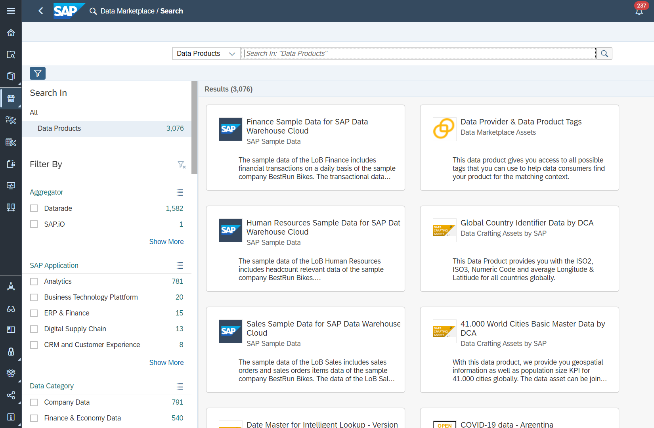Check the CRM and Customer Experience checkbox
The height and width of the screenshot is (428, 654).
tap(34, 345)
